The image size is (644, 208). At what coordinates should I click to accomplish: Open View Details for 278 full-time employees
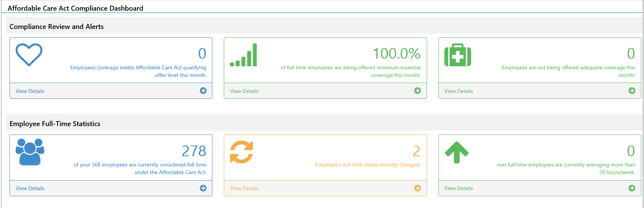coord(30,188)
